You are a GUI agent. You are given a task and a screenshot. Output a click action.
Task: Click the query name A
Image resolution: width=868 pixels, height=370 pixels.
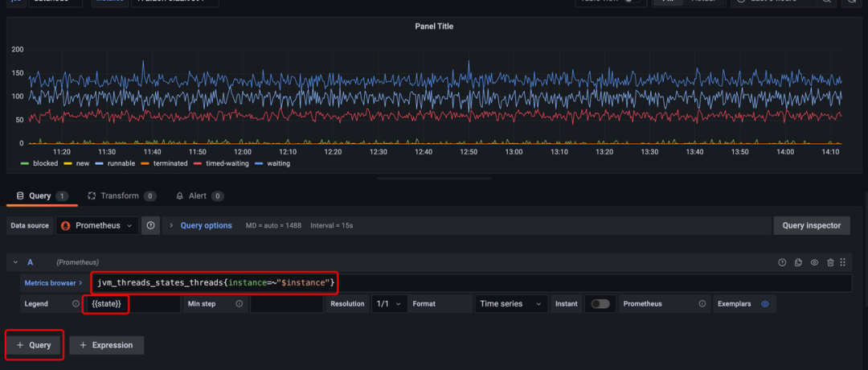pyautogui.click(x=31, y=262)
